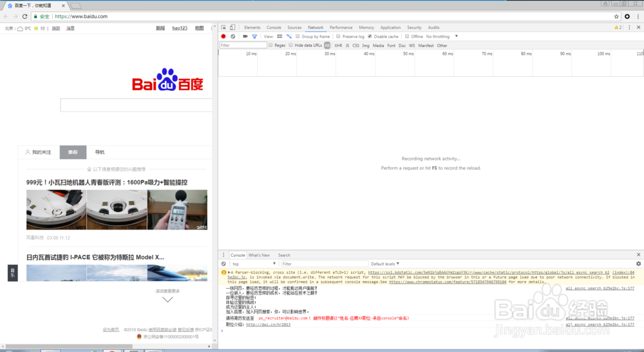Stop recording network log (red dot)
This screenshot has width=644, height=352.
point(223,37)
